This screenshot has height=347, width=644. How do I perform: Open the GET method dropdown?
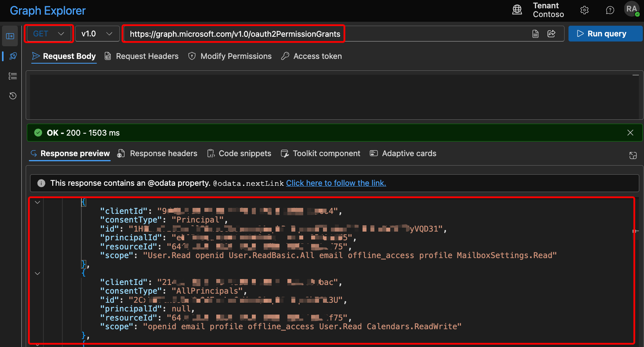49,34
